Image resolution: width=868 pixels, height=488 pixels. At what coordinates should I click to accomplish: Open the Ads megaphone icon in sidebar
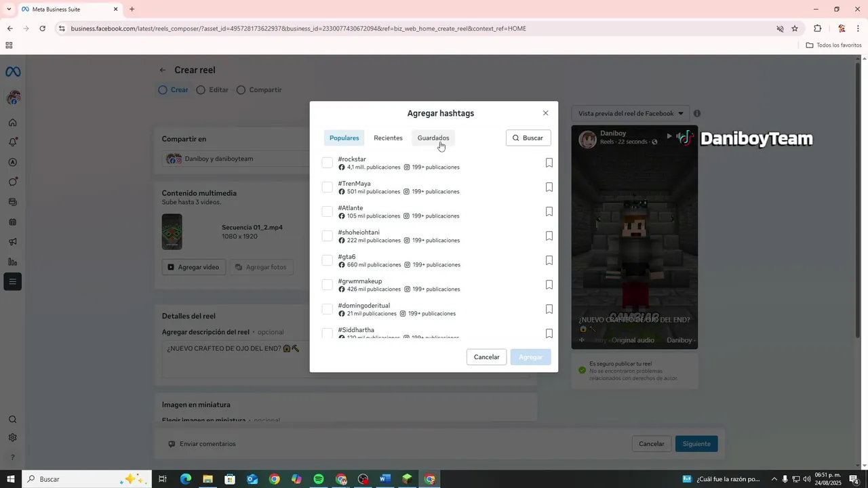[x=12, y=242]
